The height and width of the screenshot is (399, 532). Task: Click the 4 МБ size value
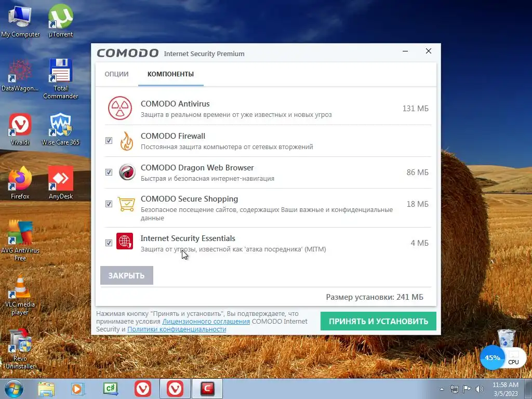point(419,243)
